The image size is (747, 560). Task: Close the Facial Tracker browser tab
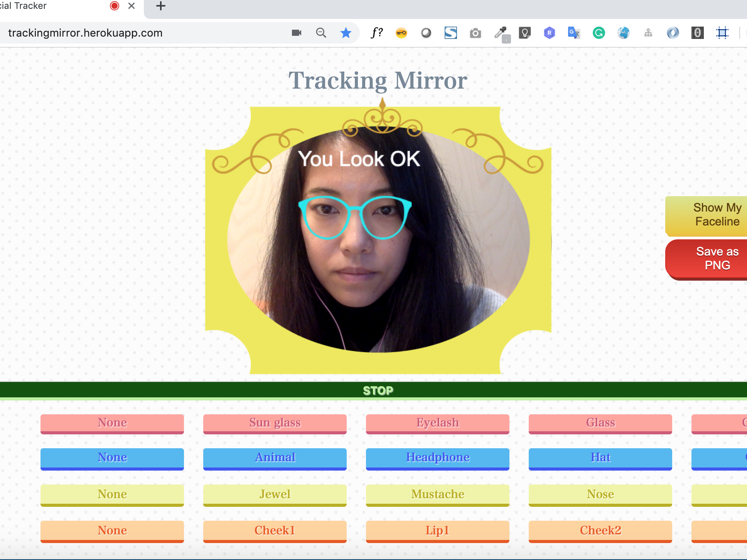click(x=132, y=6)
